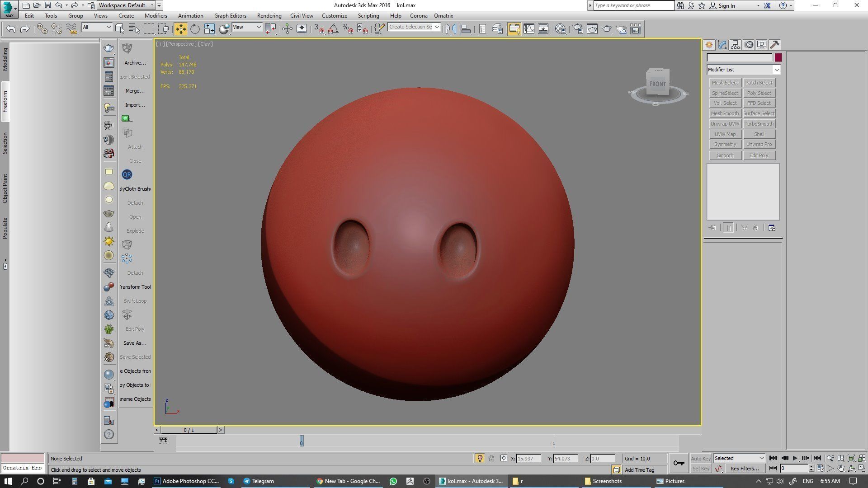This screenshot has width=868, height=488.
Task: Toggle the Selection Lock padlock
Action: coord(491,458)
